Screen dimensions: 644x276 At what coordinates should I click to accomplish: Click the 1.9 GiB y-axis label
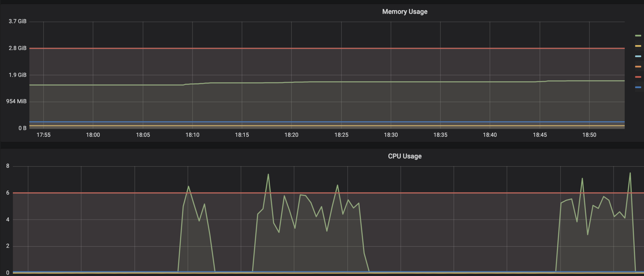click(x=18, y=75)
